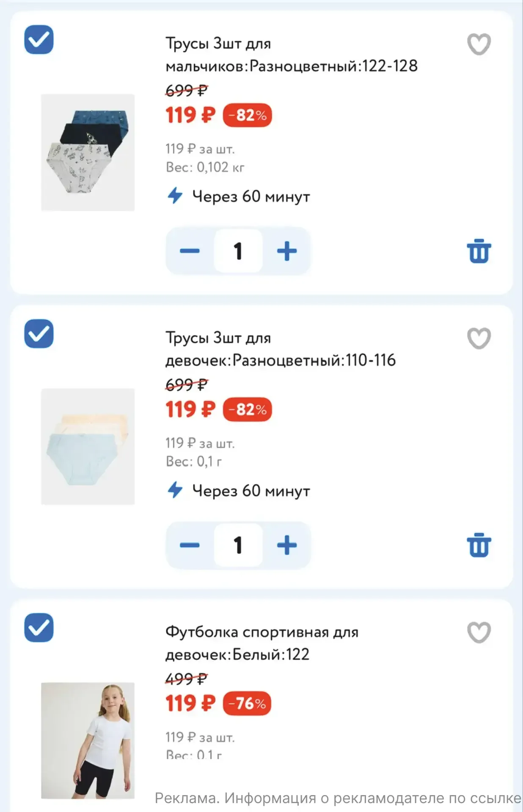Screen dimensions: 523x812
Task: Click the advertiser information link
Action: pyautogui.click(x=338, y=798)
